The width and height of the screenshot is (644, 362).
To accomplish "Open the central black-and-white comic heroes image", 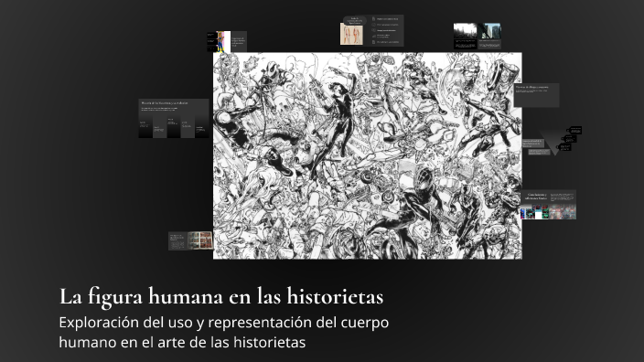I will tap(368, 155).
